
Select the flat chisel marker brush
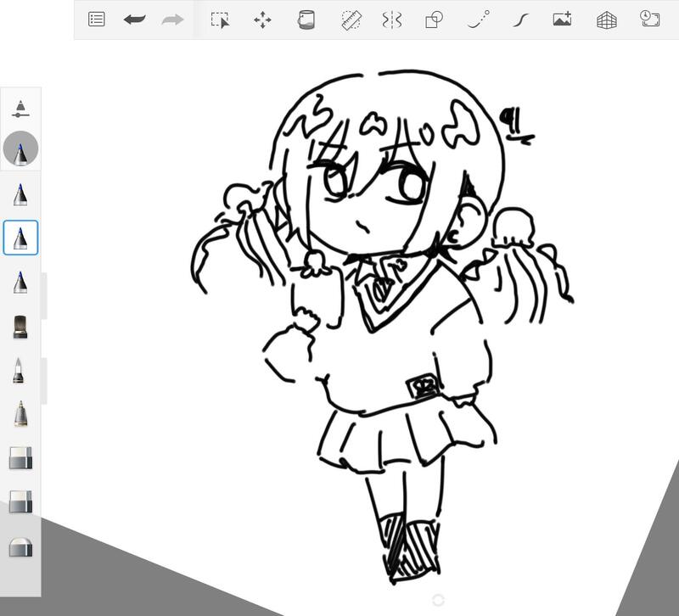click(20, 327)
